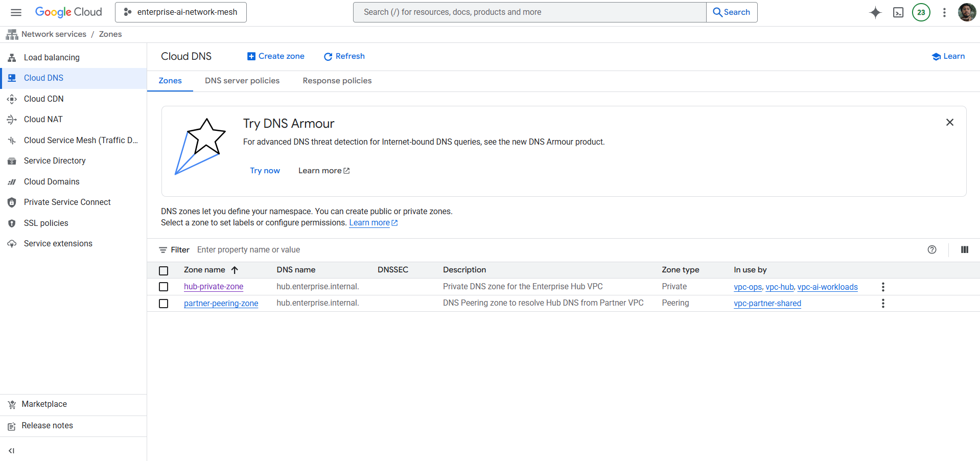Screen dimensions: 980x461
Task: Open more actions for partner-peering-zone row
Action: (883, 303)
